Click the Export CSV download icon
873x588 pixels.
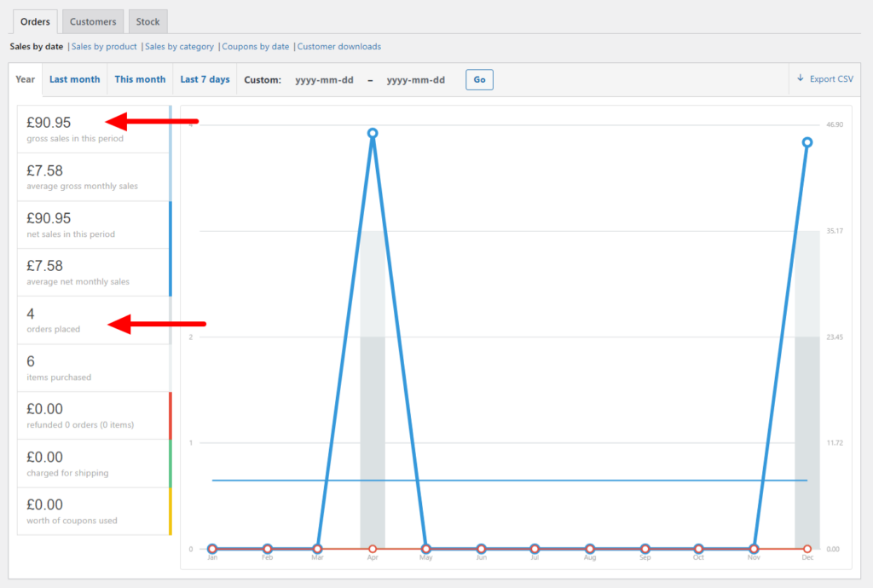tap(801, 78)
